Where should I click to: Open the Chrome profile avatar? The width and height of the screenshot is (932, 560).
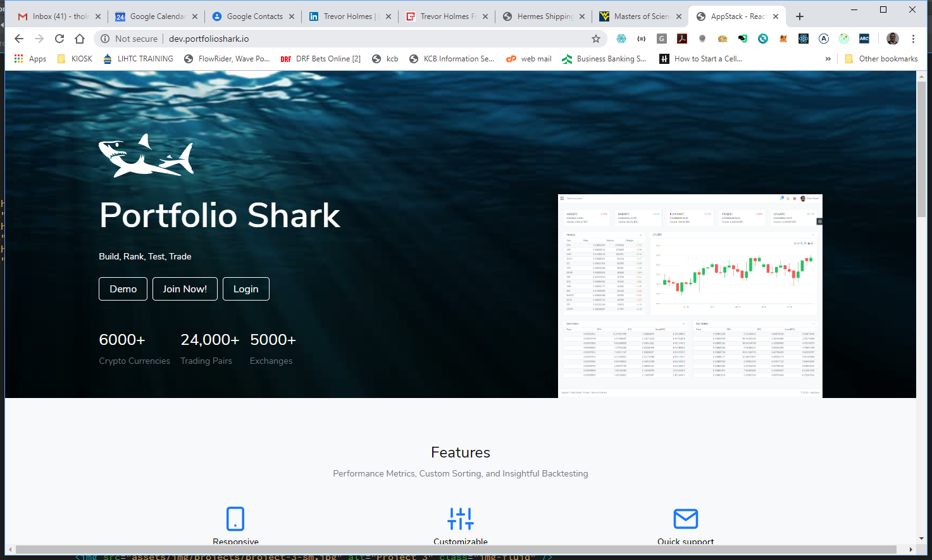(892, 39)
